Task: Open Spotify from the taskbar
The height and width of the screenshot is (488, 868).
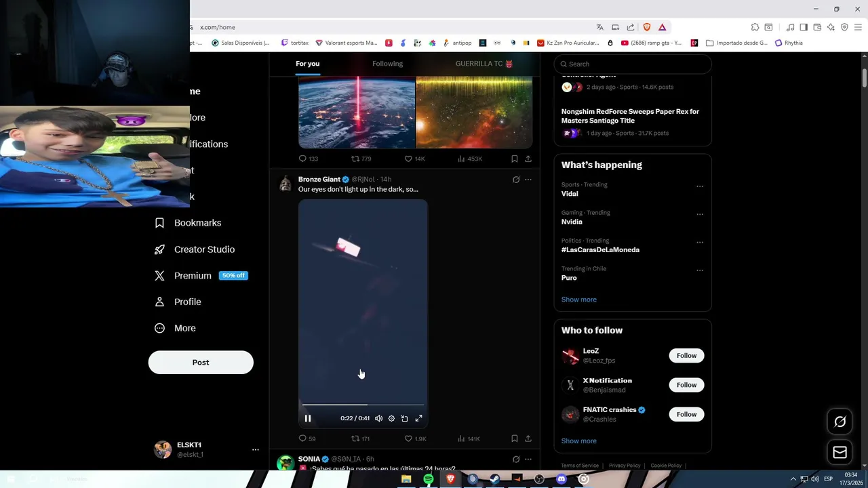Action: click(x=429, y=479)
